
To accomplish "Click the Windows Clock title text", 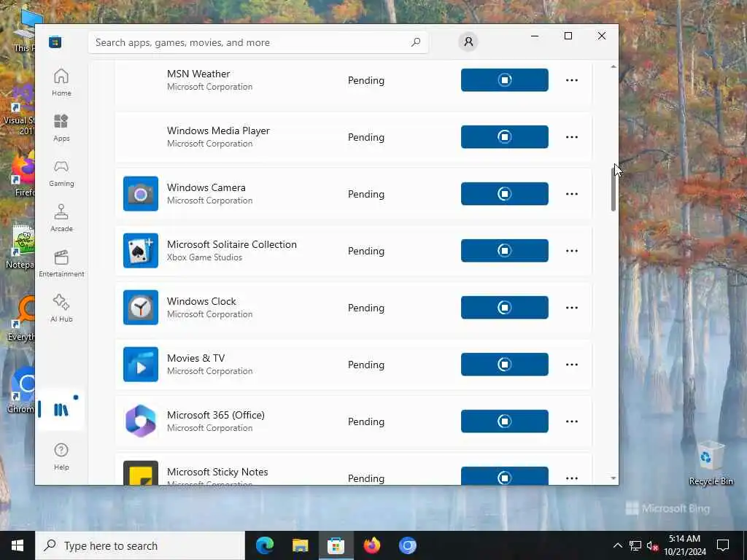I will click(x=201, y=301).
